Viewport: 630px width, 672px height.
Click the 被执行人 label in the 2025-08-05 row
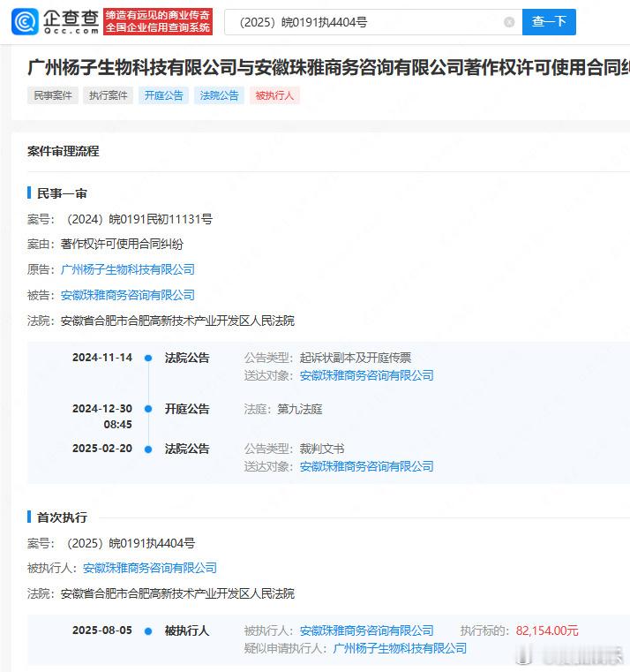[187, 630]
